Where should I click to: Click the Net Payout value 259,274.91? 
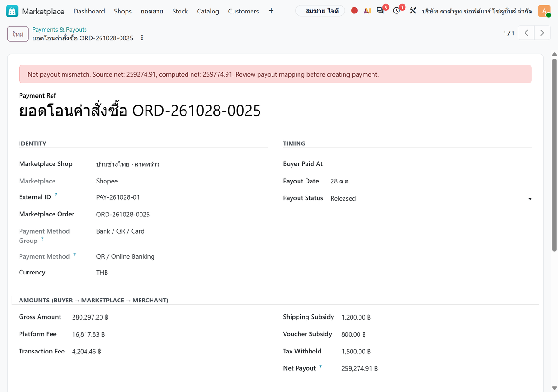pos(359,369)
